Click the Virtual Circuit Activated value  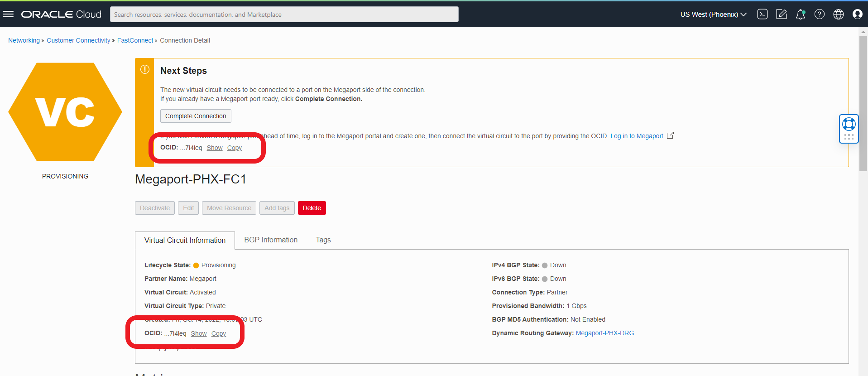pos(203,292)
